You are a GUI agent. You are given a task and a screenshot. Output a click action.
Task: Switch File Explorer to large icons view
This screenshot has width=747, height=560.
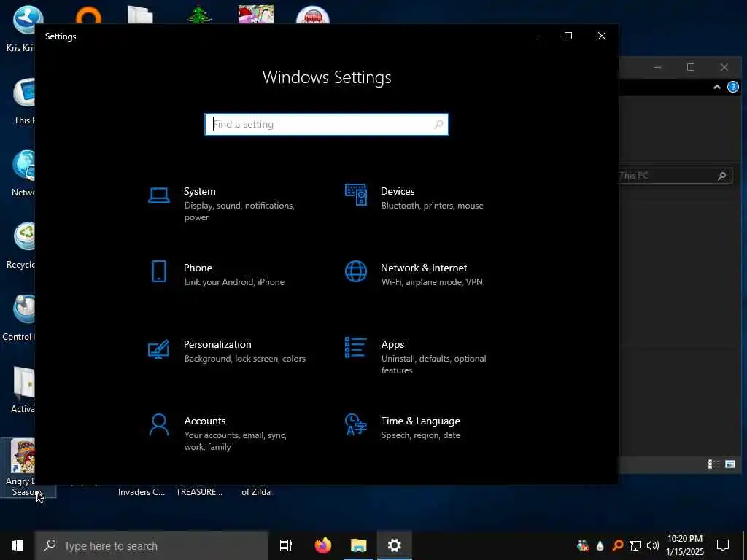click(x=729, y=464)
